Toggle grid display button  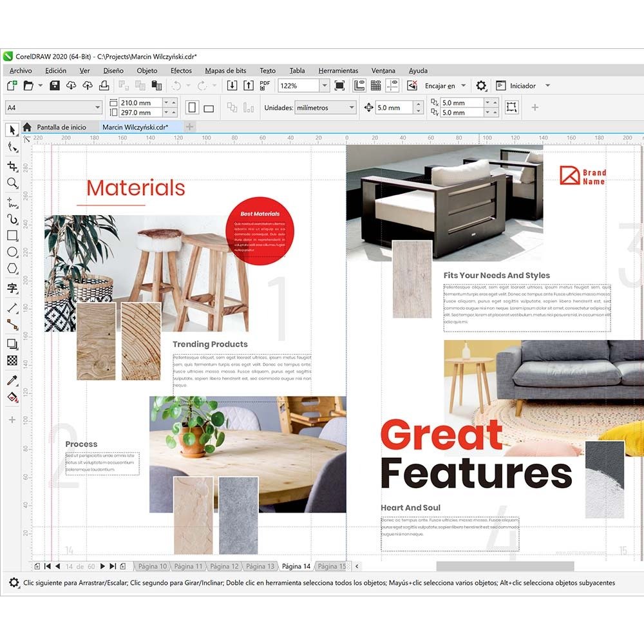point(376,86)
